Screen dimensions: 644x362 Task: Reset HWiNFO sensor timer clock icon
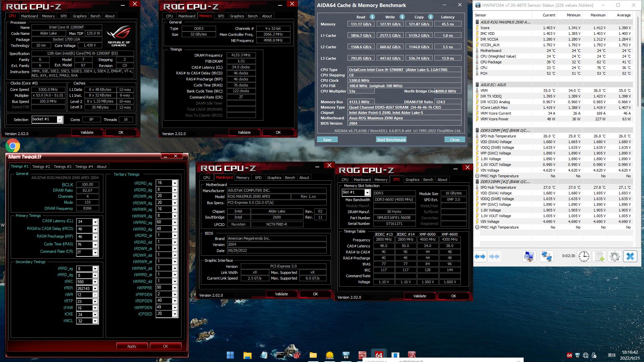pyautogui.click(x=584, y=257)
